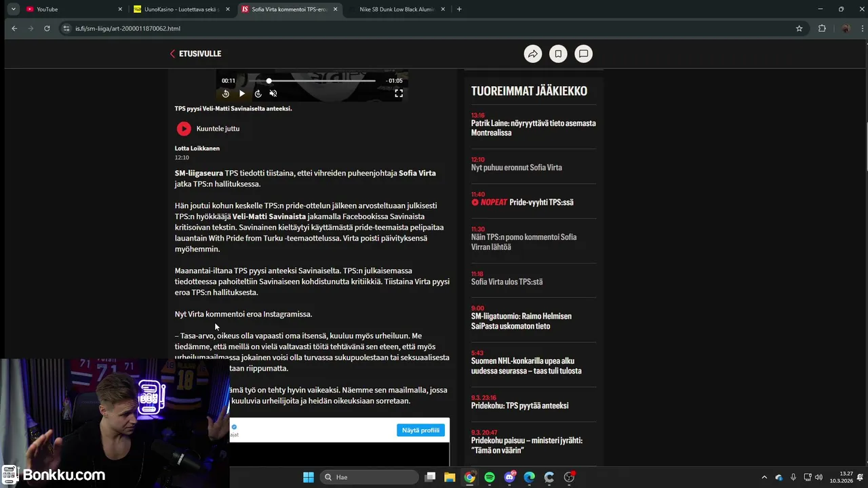868x488 pixels.
Task: Open the volume icon in system tray
Action: [x=819, y=477]
